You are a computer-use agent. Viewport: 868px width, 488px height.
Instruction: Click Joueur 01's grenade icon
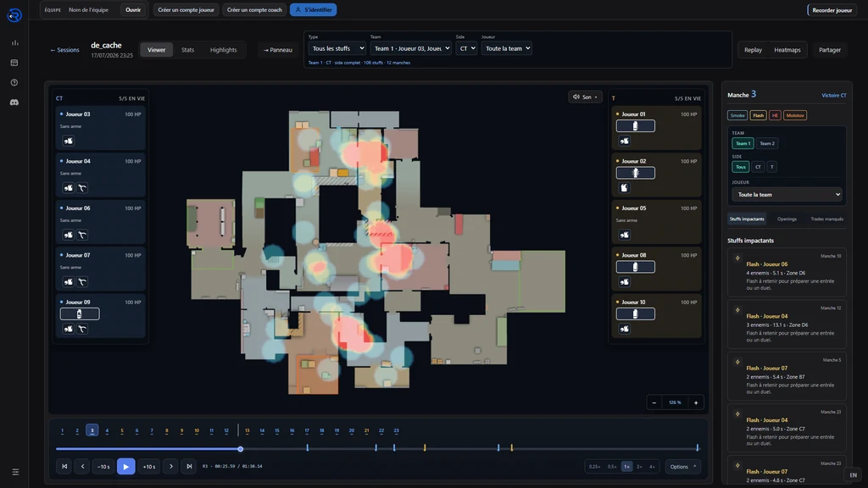[x=625, y=141]
